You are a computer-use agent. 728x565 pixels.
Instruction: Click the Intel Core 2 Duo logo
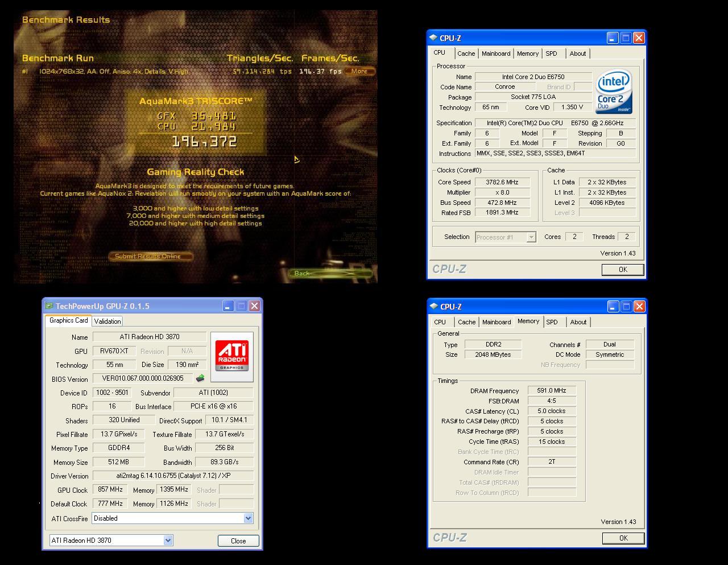614,91
